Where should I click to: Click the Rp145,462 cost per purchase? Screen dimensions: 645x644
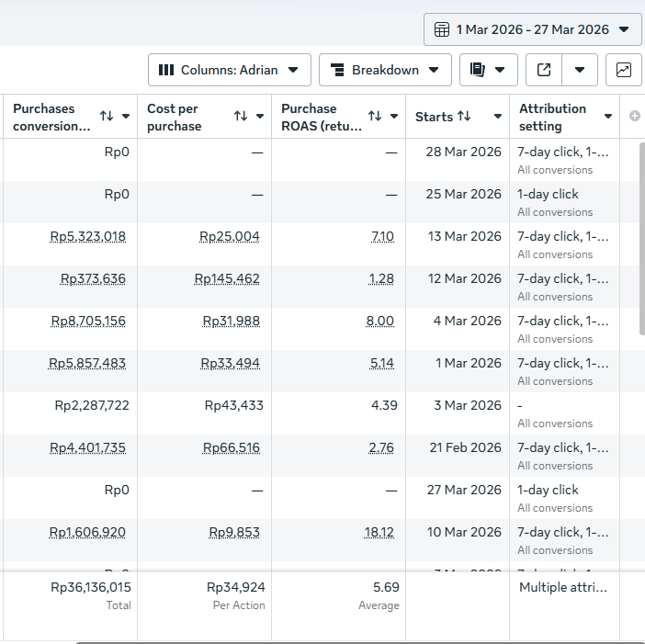point(227,278)
